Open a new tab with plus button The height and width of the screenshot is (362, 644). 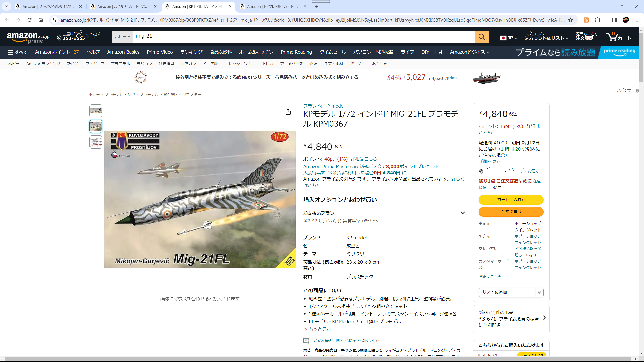click(316, 6)
